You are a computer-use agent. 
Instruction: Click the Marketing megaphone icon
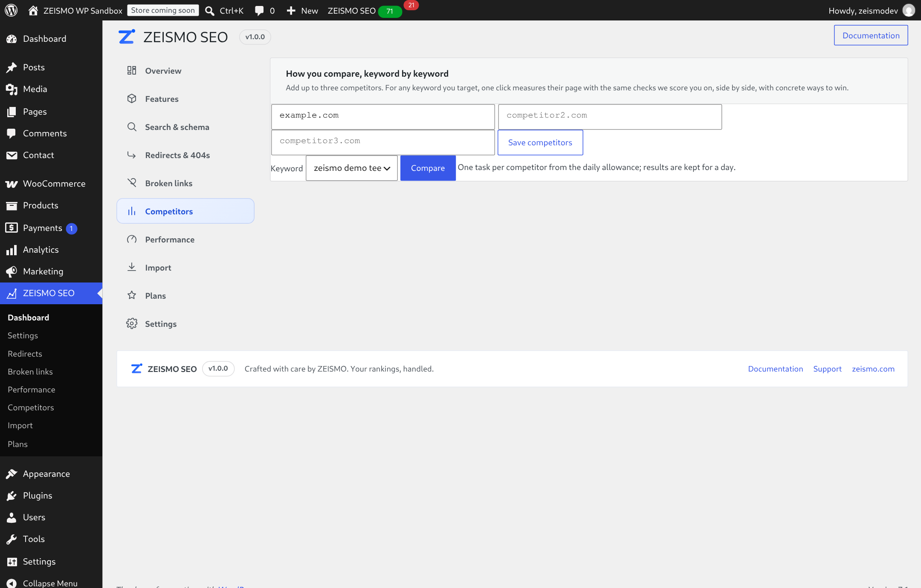(12, 271)
